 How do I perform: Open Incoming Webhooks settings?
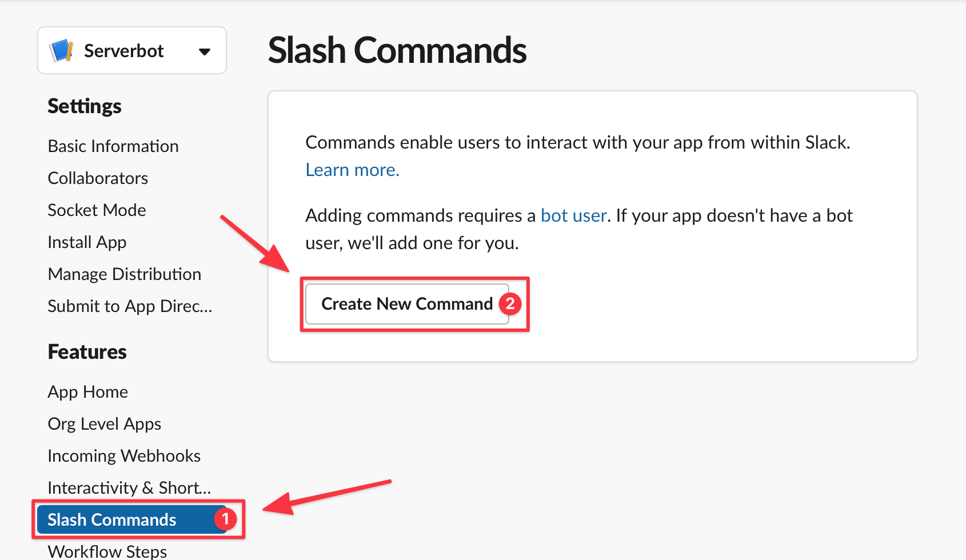tap(124, 455)
